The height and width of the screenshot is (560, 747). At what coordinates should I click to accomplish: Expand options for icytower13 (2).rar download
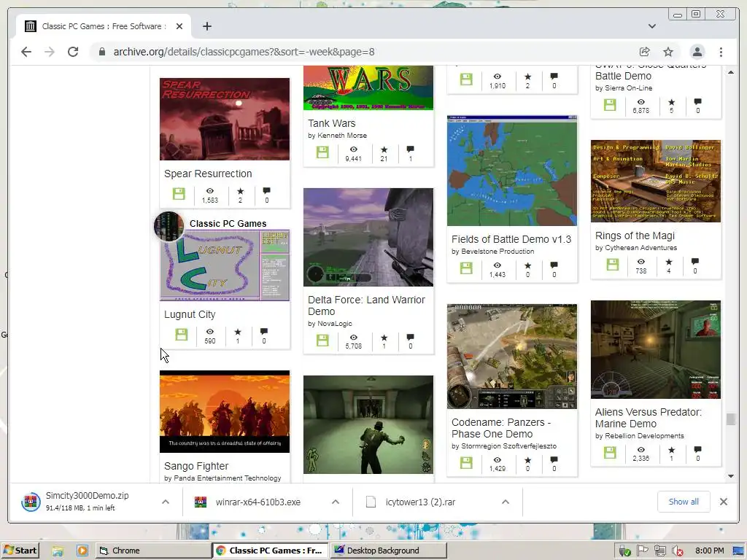(506, 502)
